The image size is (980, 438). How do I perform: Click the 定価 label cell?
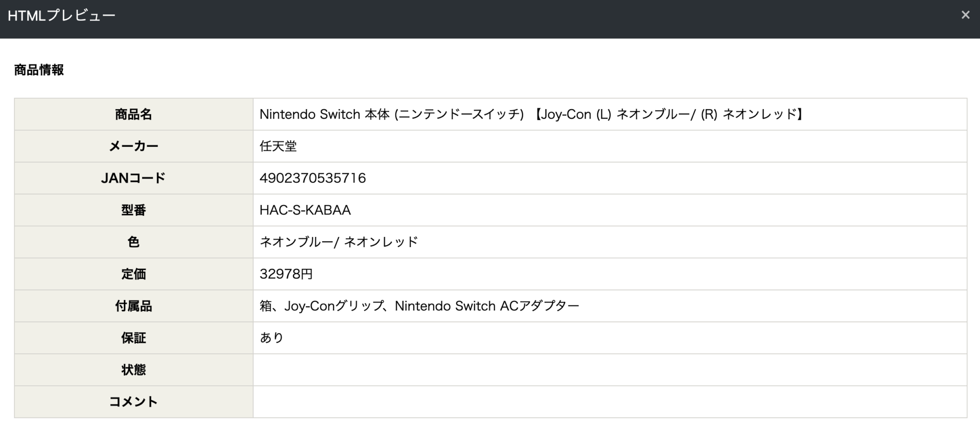pyautogui.click(x=133, y=274)
